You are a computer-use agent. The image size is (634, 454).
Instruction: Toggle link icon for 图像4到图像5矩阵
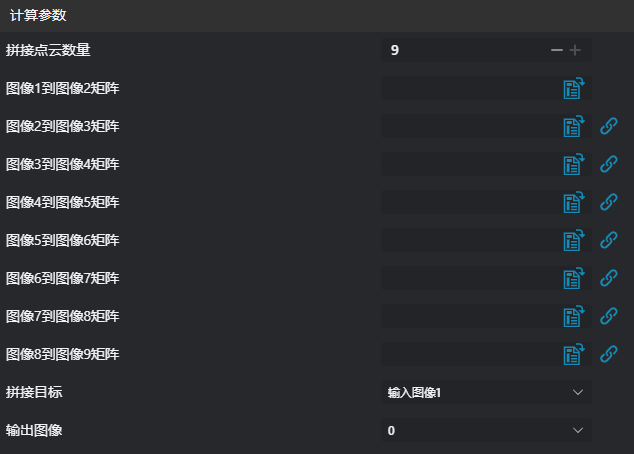pos(608,202)
